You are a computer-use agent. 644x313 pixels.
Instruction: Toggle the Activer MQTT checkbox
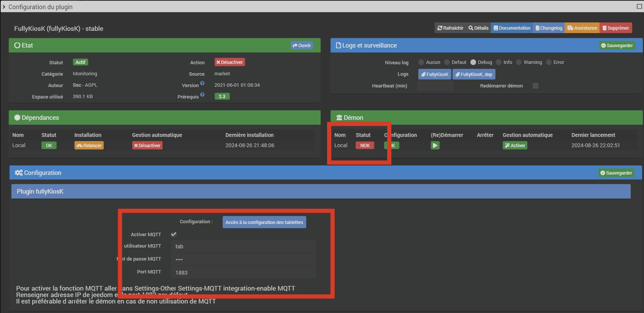pos(174,234)
